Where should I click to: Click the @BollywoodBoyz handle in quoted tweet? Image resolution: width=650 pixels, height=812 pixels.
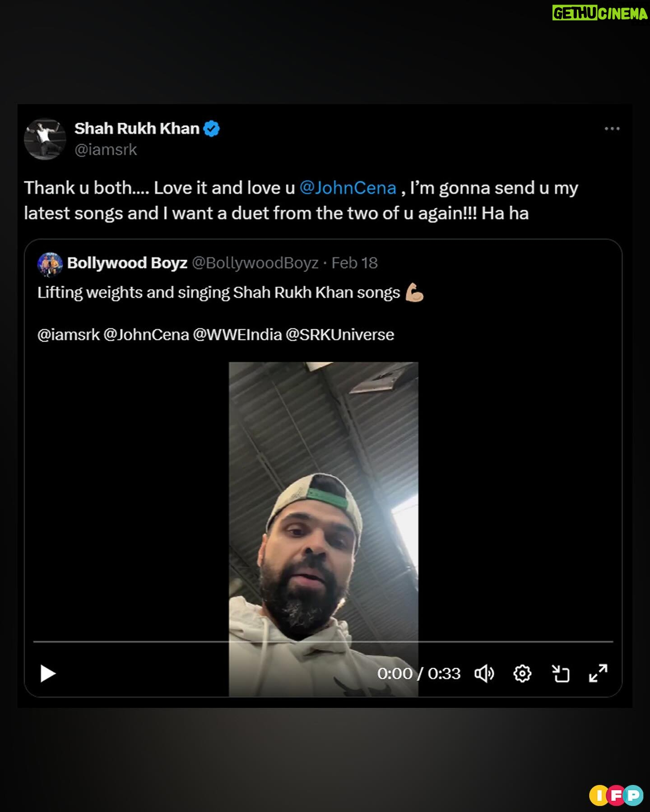pos(255,263)
